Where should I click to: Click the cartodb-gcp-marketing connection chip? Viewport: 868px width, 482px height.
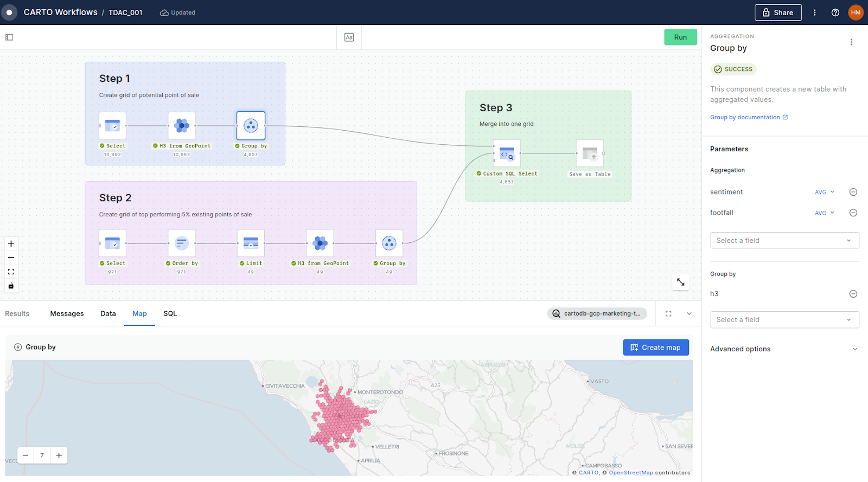(597, 313)
